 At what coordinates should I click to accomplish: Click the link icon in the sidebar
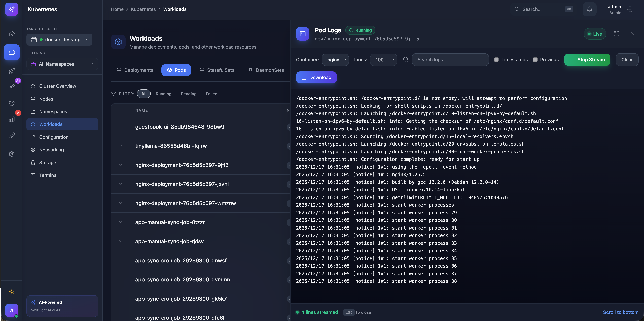(12, 135)
